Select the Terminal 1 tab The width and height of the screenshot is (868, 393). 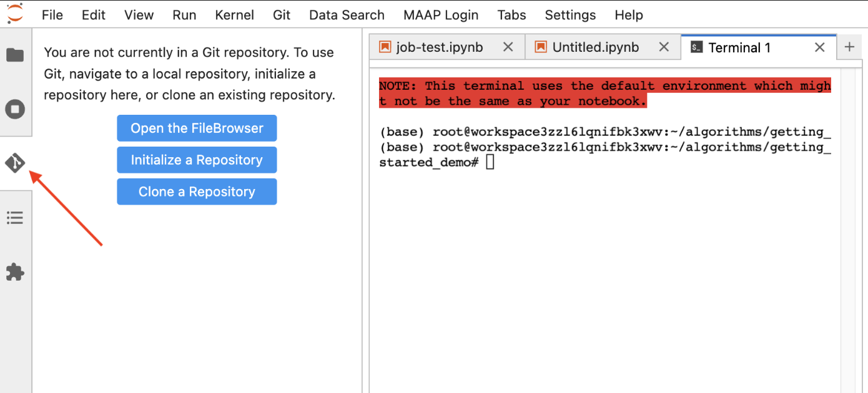pyautogui.click(x=758, y=47)
